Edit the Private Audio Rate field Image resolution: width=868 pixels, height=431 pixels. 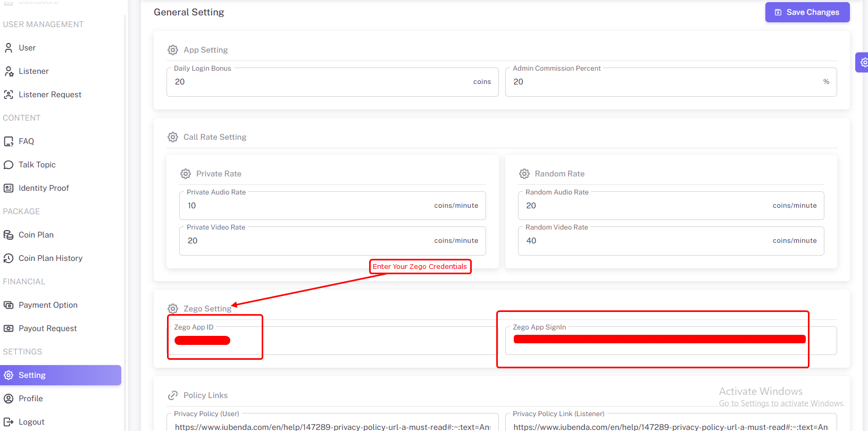point(308,206)
